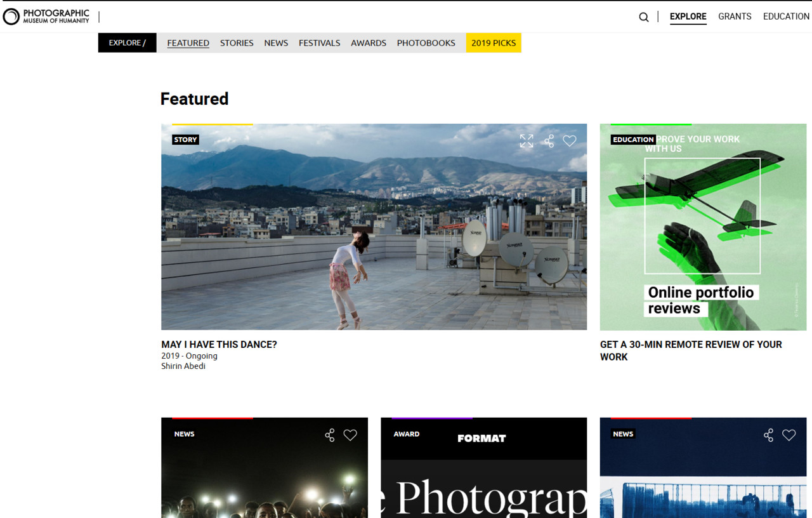Click the share icon on the concert NEWS card

329,435
